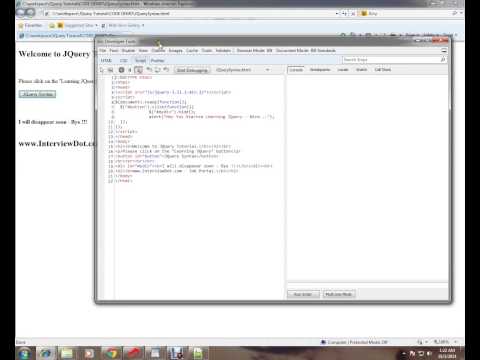Select element by click arrow icon

click(x=102, y=70)
